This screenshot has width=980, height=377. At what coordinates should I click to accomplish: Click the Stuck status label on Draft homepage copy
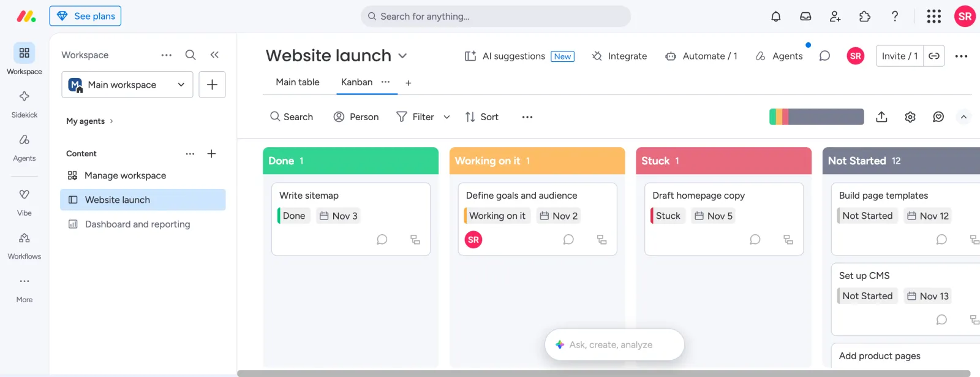[x=667, y=216]
